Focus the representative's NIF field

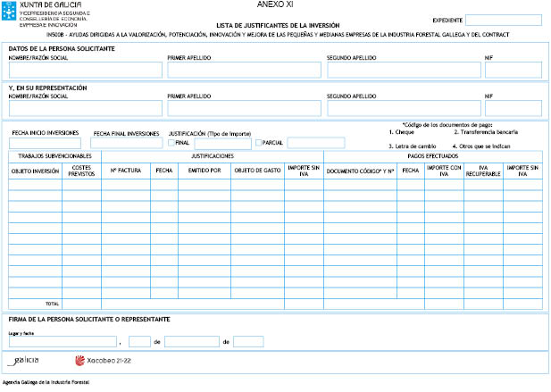(x=513, y=108)
